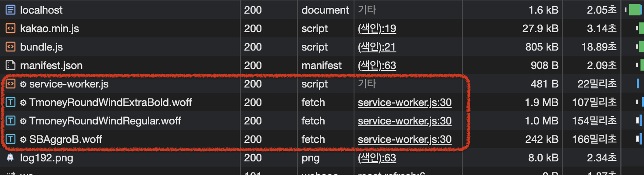This screenshot has width=644, height=175.
Task: Click the 908 B size cell
Action: [544, 66]
